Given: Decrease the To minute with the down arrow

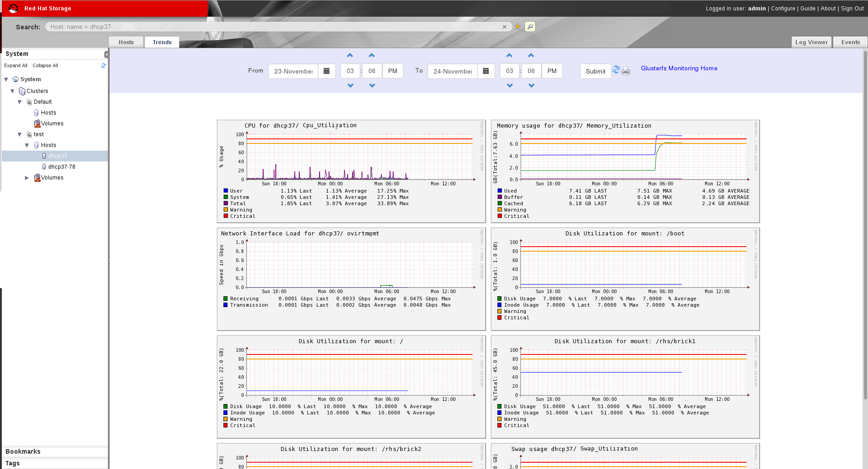Looking at the screenshot, I should (531, 85).
